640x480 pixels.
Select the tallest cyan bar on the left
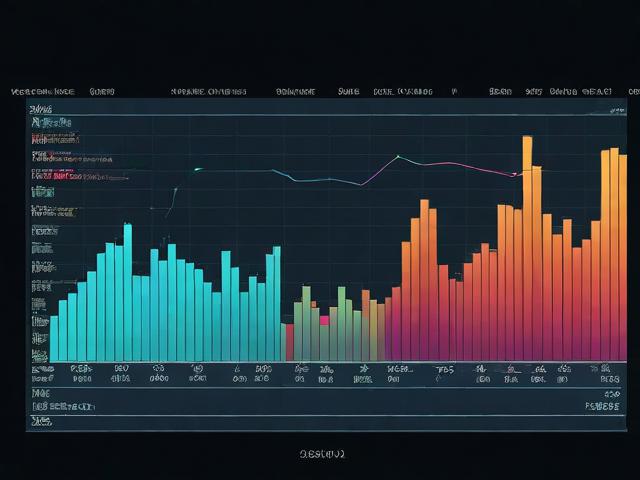[128, 290]
